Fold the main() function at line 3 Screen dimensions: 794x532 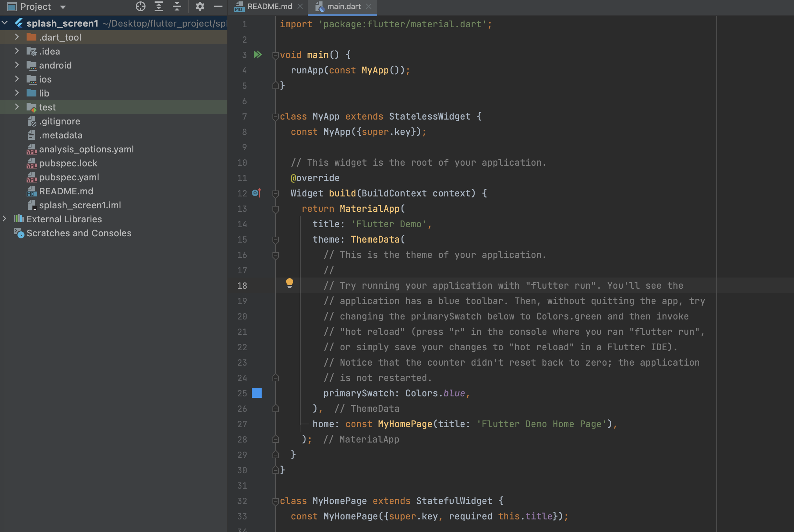tap(276, 55)
